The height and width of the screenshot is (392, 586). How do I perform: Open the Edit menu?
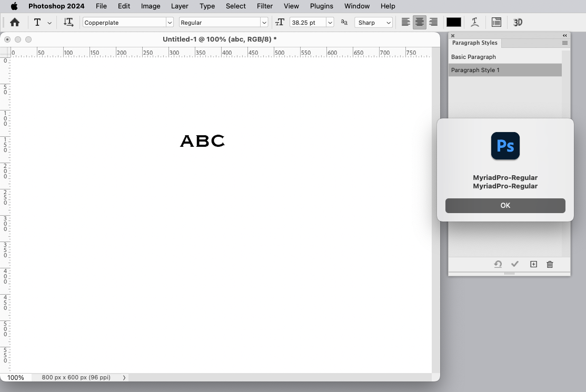[x=124, y=6]
